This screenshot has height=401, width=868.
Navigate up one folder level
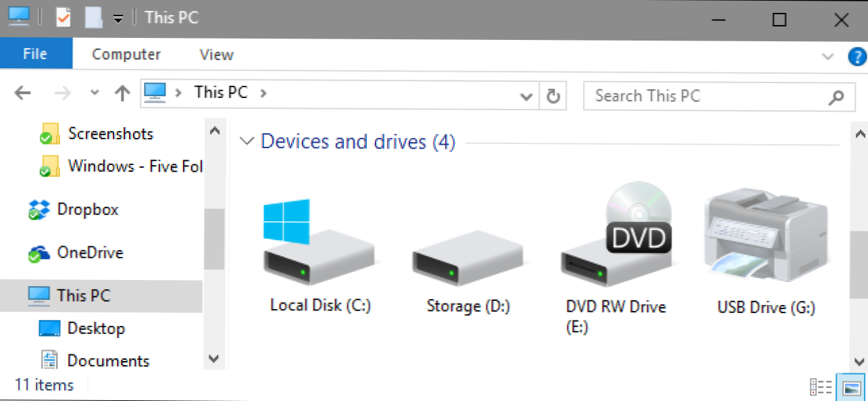[x=122, y=93]
